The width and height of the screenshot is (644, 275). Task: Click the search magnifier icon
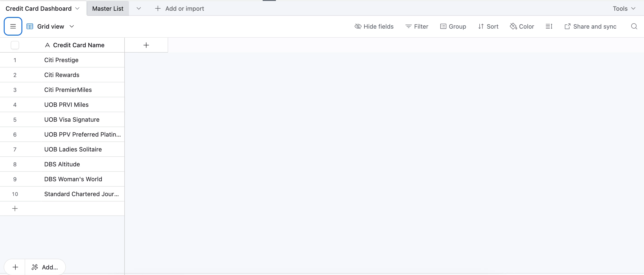point(634,26)
